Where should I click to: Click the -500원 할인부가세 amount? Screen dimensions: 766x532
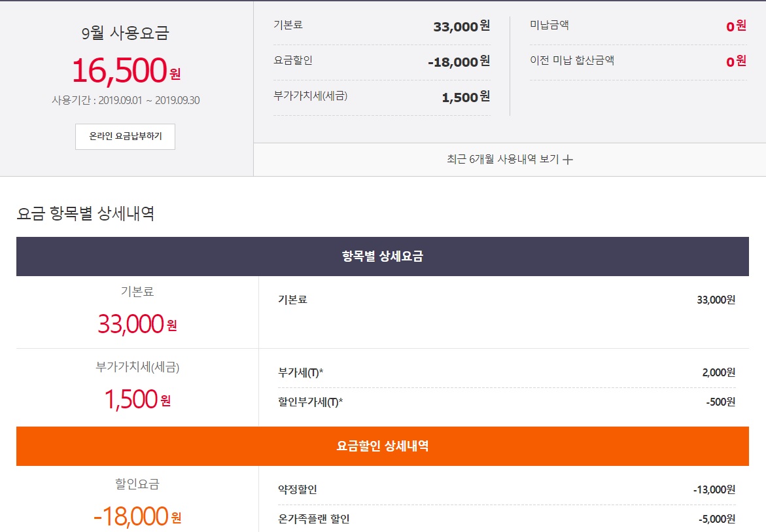(720, 402)
